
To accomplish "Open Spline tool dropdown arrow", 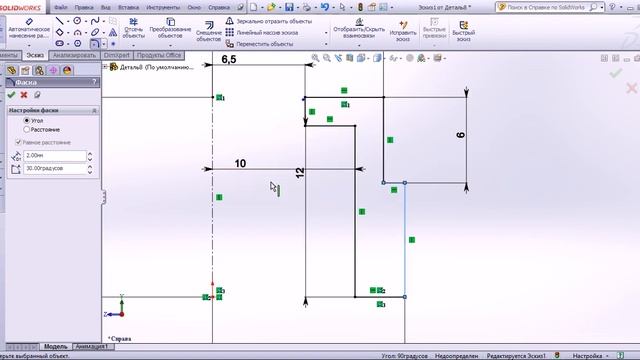I will 104,21.
